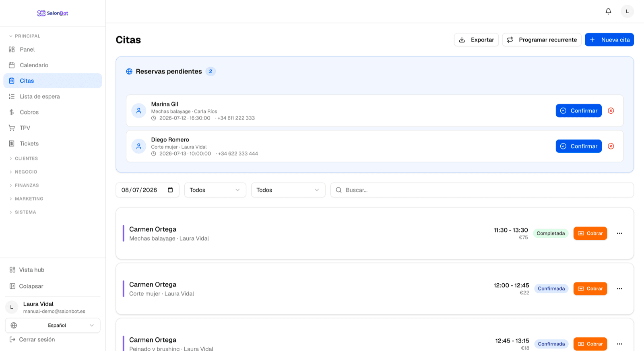
Task: Click the Buscar search field
Action: pos(482,190)
